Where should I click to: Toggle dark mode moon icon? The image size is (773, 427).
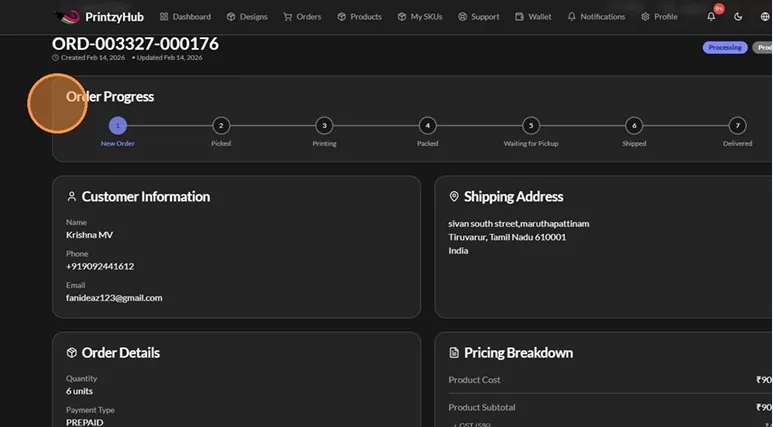(x=738, y=17)
